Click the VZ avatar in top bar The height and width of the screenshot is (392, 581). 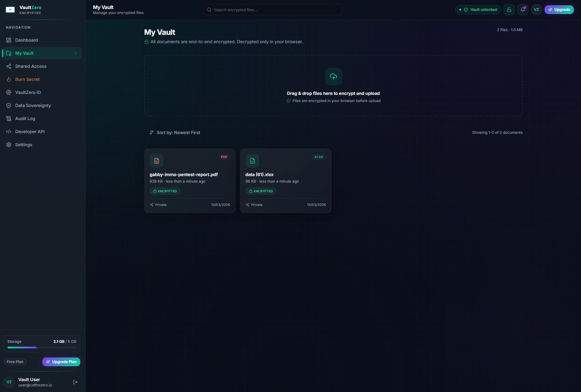[536, 10]
